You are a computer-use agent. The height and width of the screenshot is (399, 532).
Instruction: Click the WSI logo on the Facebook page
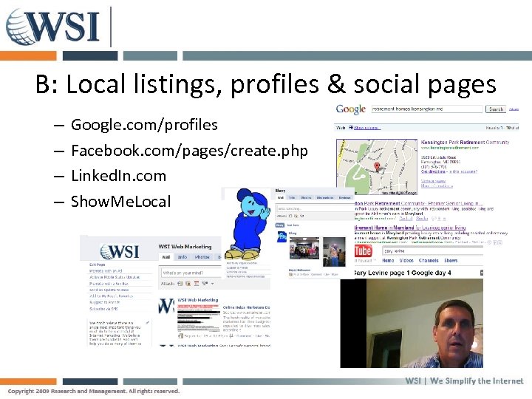(120, 251)
